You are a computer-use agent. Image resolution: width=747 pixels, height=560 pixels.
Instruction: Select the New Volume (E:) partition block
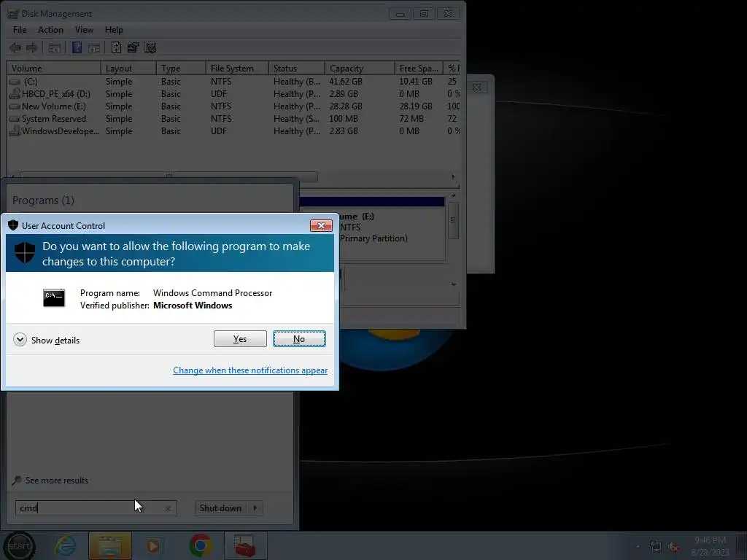[373, 233]
